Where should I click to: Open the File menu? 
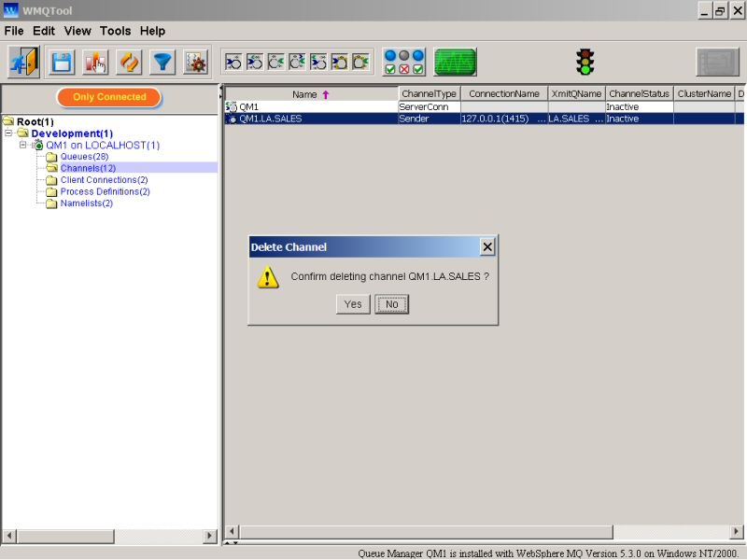point(14,31)
